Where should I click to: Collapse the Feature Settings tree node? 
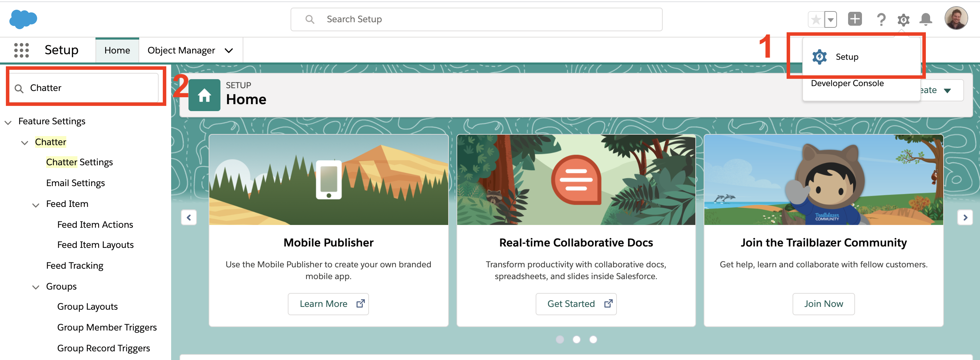(8, 122)
